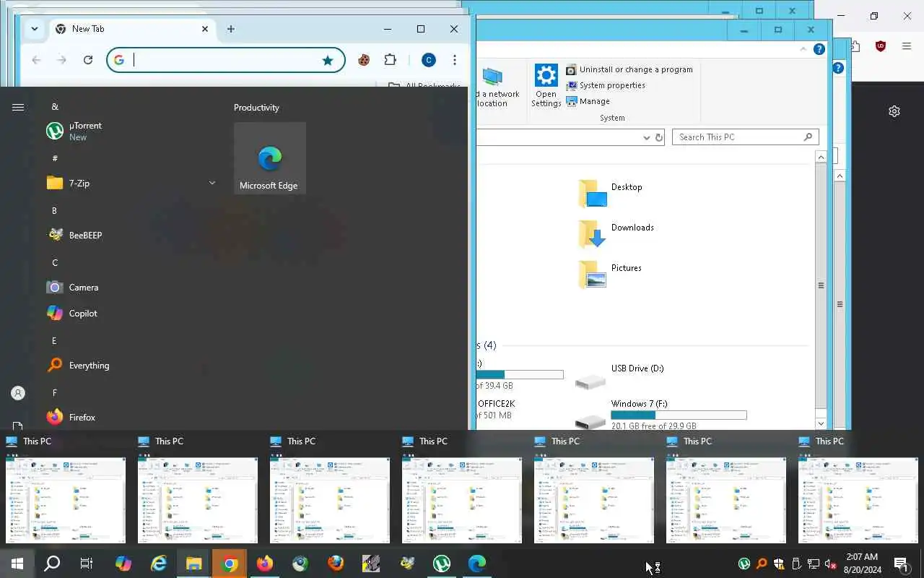Open the Chrome tab search dropdown arrow

[x=34, y=29]
